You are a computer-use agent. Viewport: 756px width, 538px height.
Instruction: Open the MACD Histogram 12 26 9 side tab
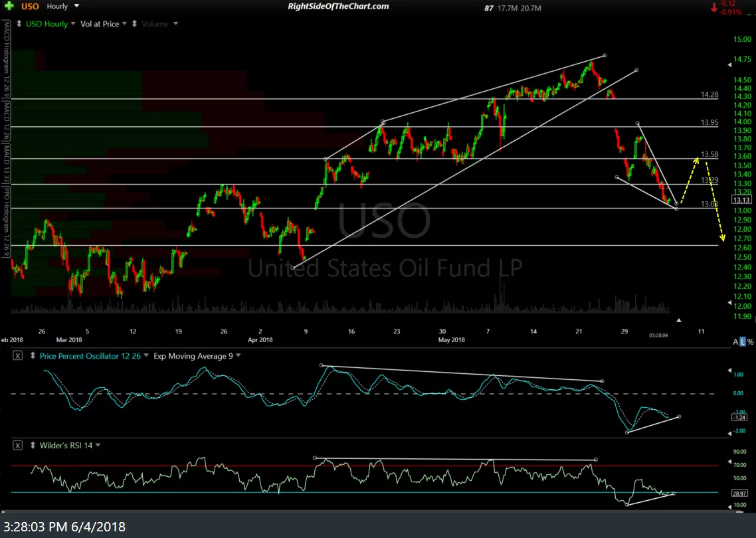[x=6, y=59]
